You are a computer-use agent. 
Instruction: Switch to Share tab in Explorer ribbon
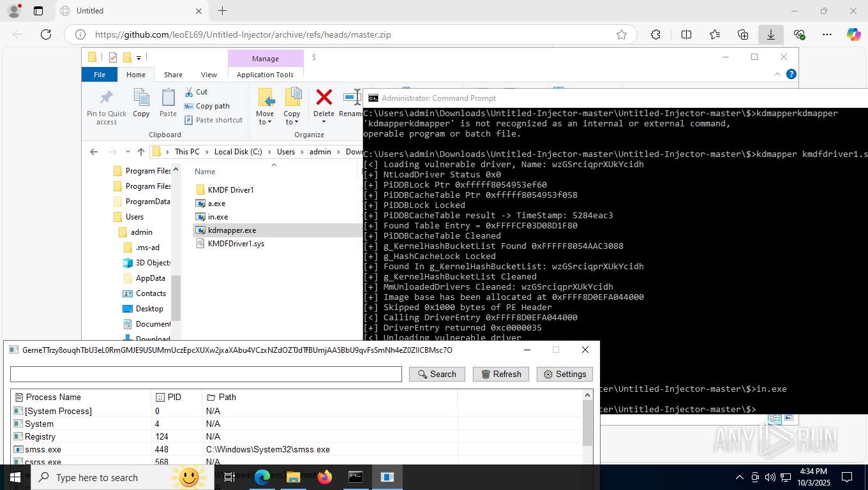click(173, 75)
